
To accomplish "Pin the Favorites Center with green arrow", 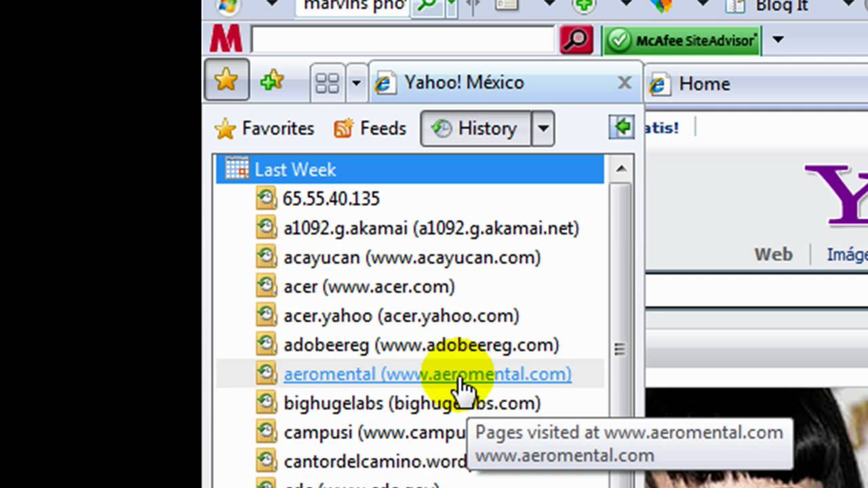I will click(x=621, y=127).
